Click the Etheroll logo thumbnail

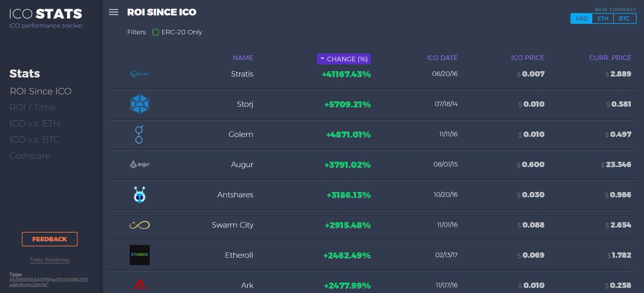pyautogui.click(x=140, y=255)
